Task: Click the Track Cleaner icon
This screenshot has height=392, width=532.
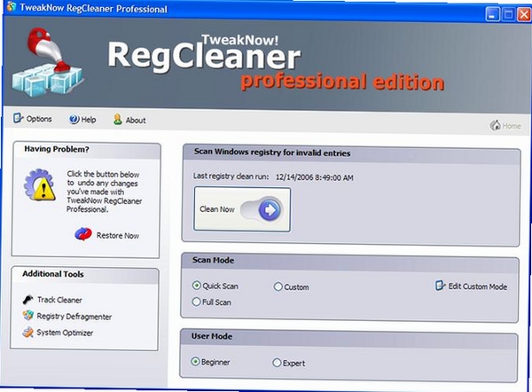Action: (x=27, y=300)
